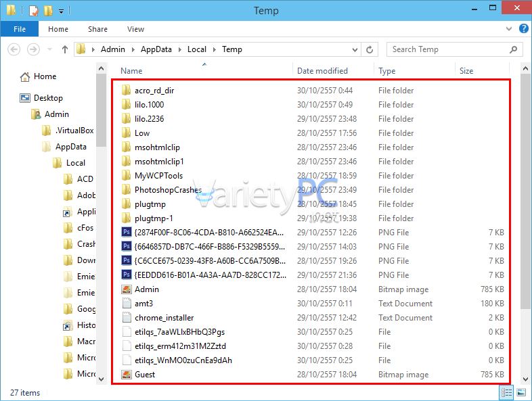Select the PhotoshopCrashes folder
The image size is (532, 401).
[x=162, y=190]
